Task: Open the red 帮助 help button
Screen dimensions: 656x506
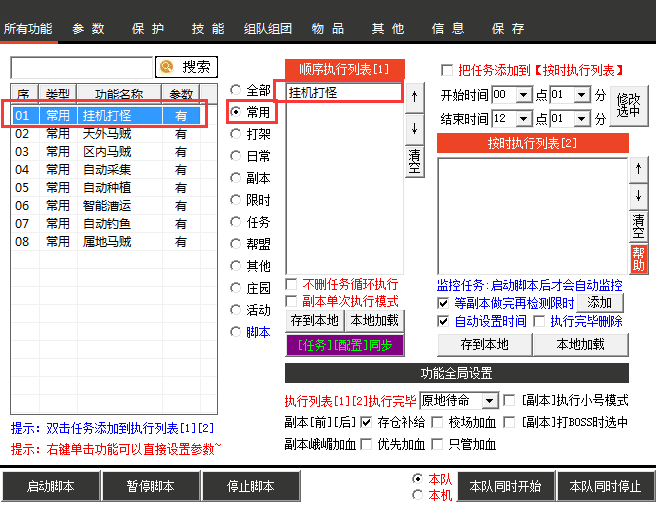Action: [637, 258]
